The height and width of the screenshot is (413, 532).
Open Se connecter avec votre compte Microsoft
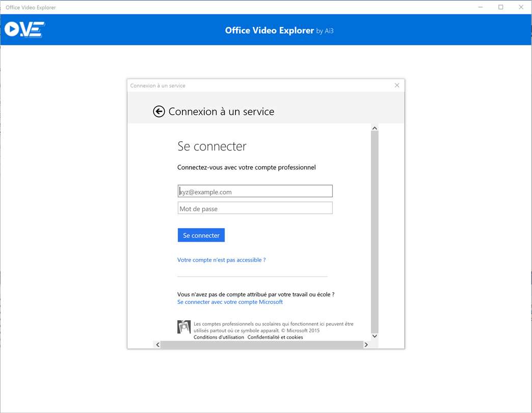click(x=230, y=302)
